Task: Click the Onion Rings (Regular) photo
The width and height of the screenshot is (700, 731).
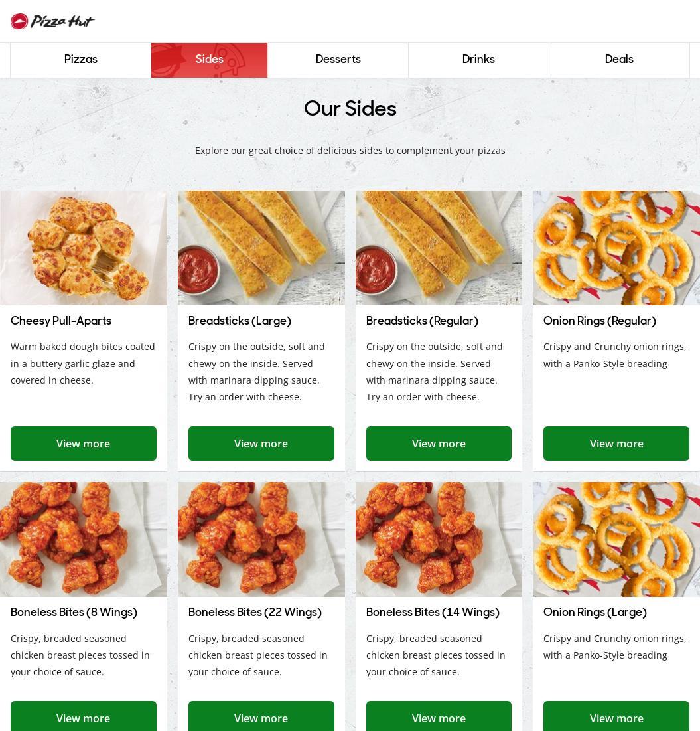Action: pos(616,248)
